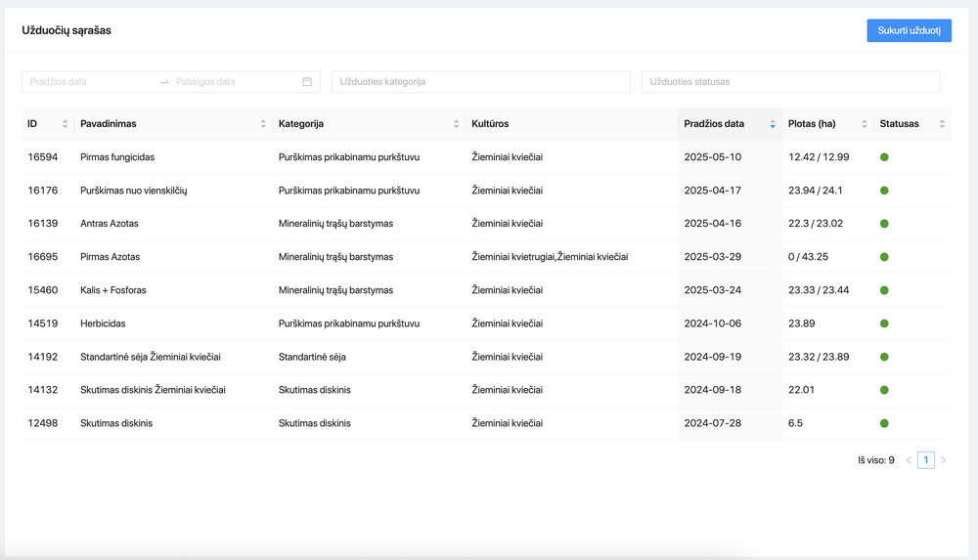
Task: Open task Skutimas diskinis Žieminiai kviečiai
Action: tap(153, 390)
